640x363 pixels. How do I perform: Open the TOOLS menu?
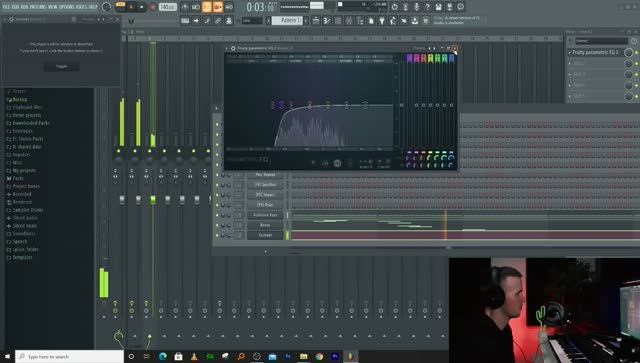(x=82, y=7)
